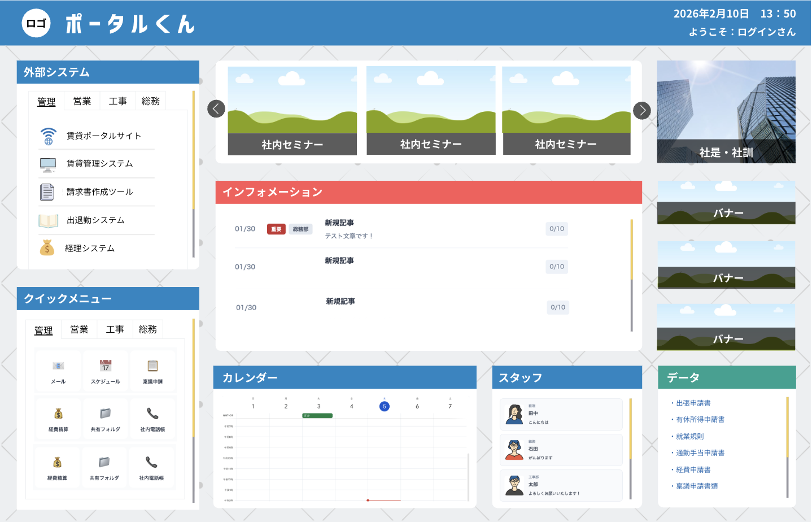Screen dimensions: 812x522
Task: Open the 就業規則 link
Action: coord(689,436)
